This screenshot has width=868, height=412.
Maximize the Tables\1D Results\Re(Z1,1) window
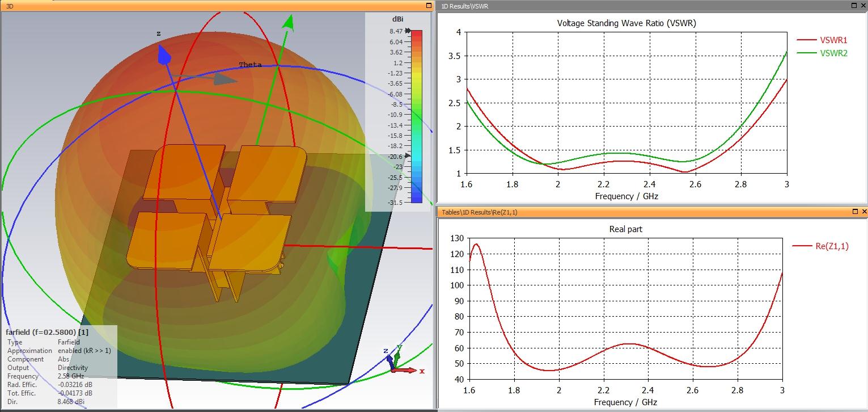click(854, 212)
